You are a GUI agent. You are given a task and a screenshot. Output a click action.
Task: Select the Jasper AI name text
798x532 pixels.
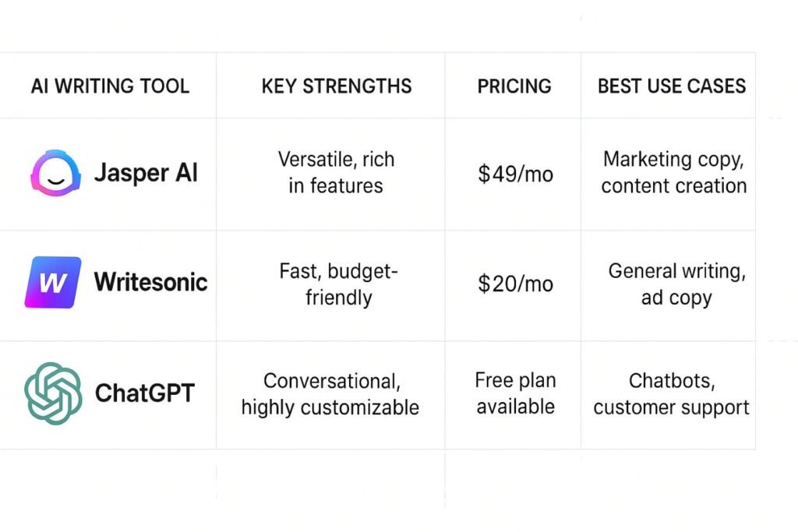[146, 173]
